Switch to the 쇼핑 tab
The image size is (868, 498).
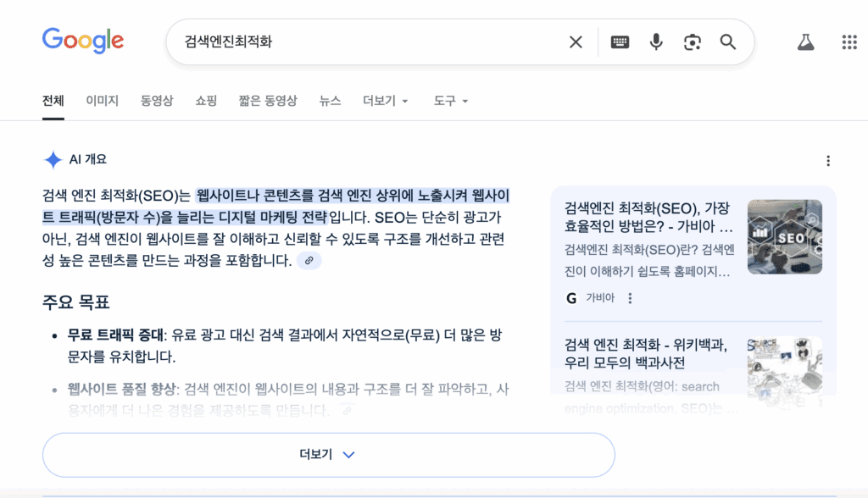[x=206, y=101]
